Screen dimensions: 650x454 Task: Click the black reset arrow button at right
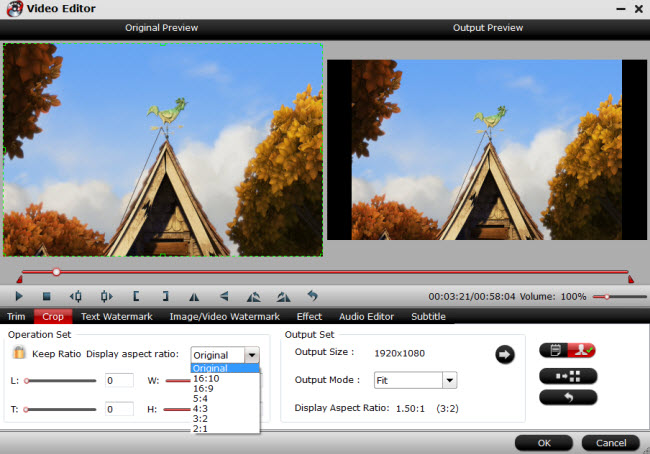click(x=568, y=397)
